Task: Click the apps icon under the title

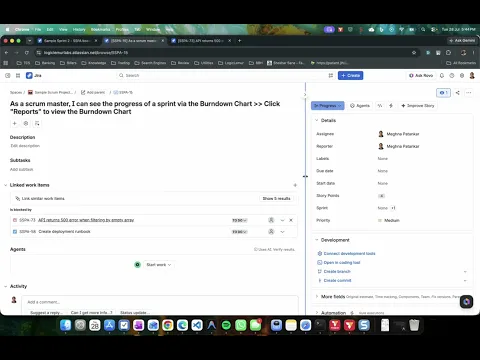Action: pos(26,123)
